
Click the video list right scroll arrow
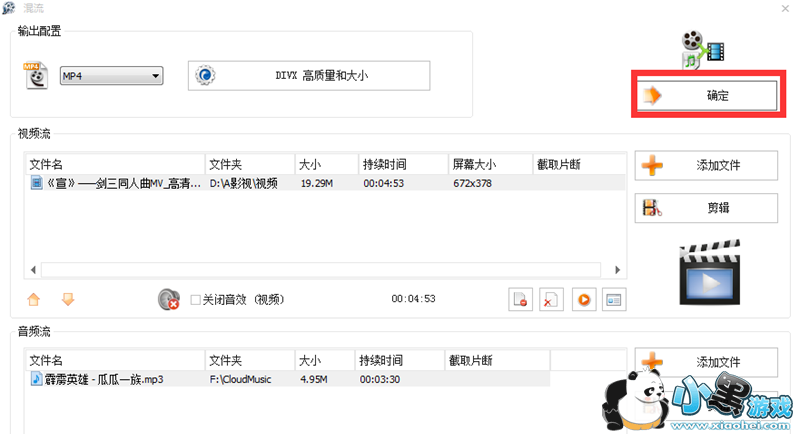pyautogui.click(x=617, y=270)
